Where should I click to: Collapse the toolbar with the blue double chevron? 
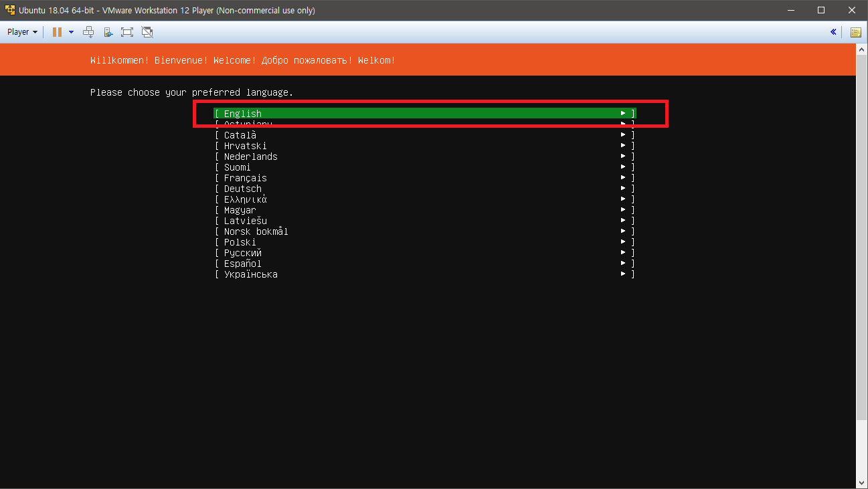tap(833, 31)
